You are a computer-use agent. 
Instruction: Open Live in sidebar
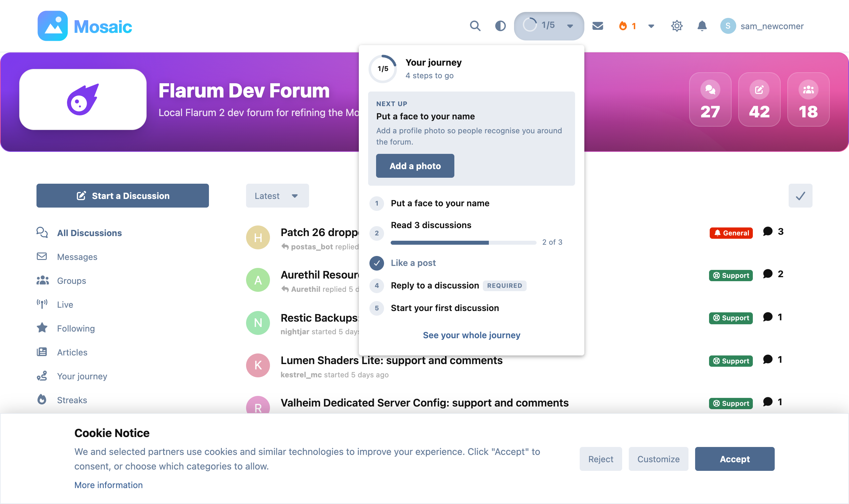(55, 305)
